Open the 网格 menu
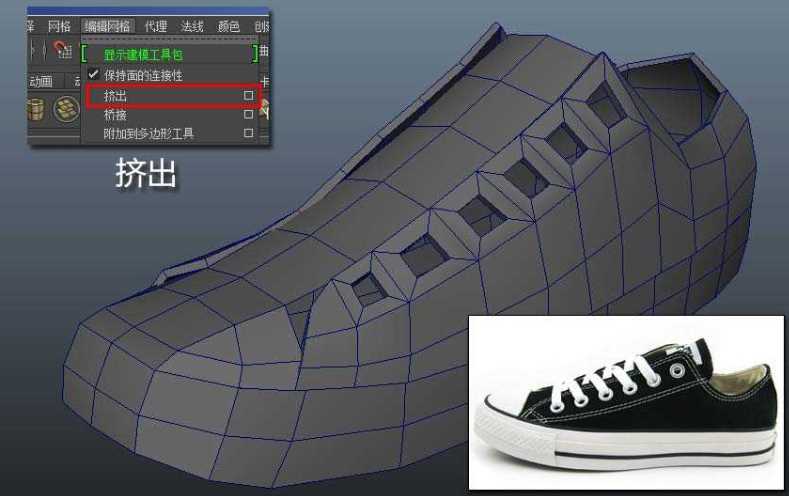 coord(59,26)
